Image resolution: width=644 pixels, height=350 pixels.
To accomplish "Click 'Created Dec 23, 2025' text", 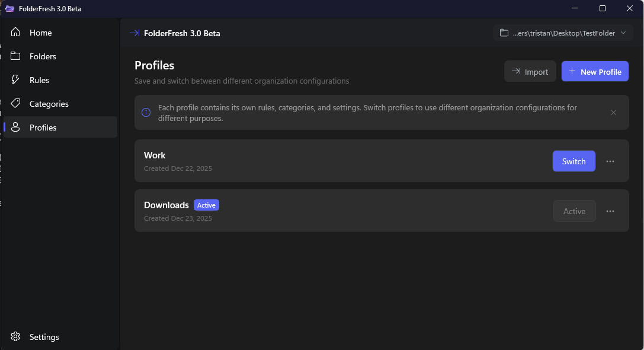I will point(178,218).
